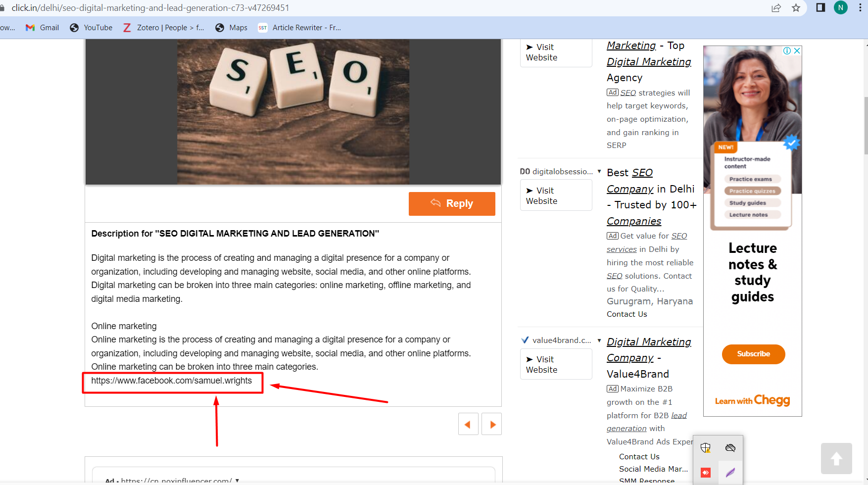Image resolution: width=868 pixels, height=485 pixels.
Task: Click the orange Reply button
Action: [x=451, y=203]
